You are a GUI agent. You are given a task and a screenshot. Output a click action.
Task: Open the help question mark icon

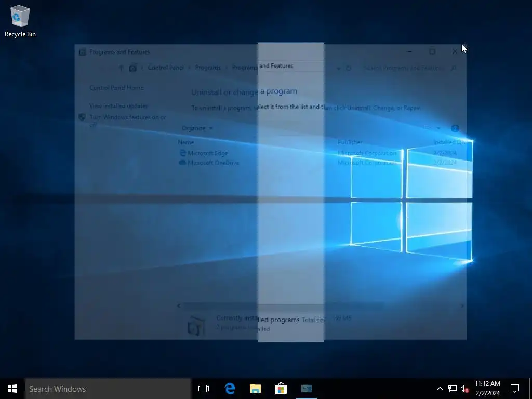[x=455, y=128]
